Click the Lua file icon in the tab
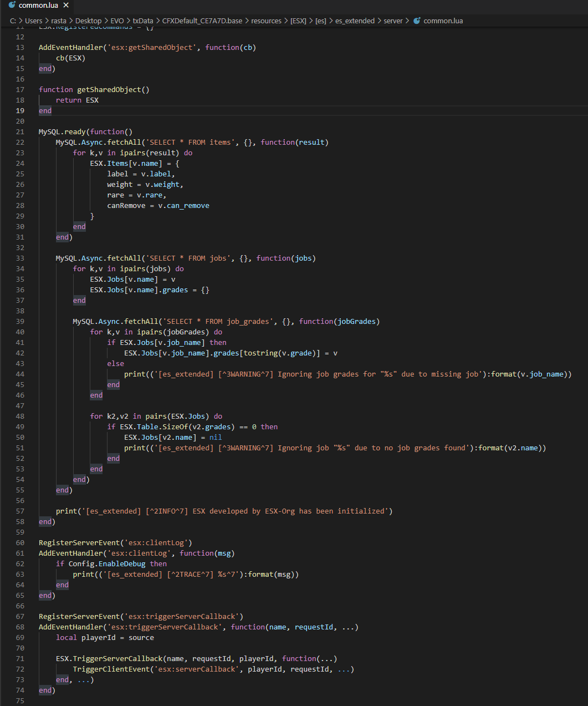588x706 pixels. (12, 6)
